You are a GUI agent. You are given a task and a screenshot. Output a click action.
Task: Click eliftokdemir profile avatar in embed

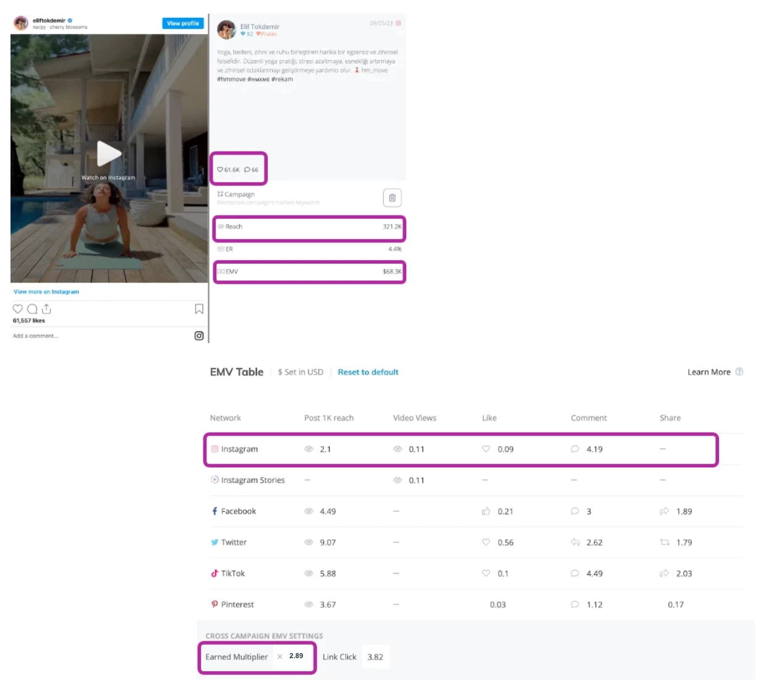tap(21, 23)
